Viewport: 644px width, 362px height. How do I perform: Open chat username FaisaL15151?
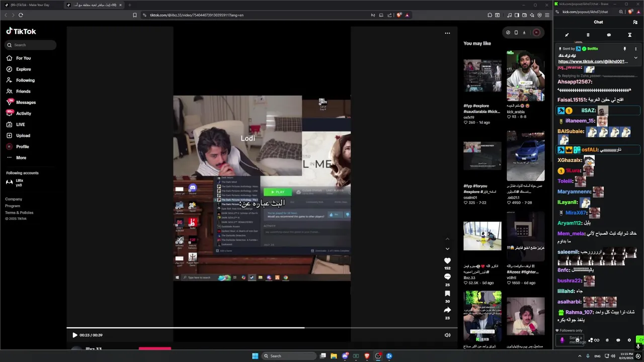(572, 100)
